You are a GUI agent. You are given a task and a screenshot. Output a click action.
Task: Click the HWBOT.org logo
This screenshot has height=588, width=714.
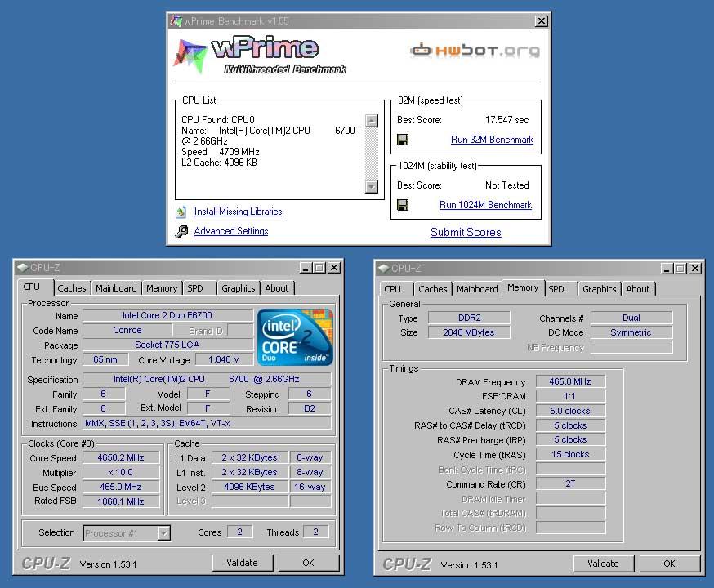(475, 50)
